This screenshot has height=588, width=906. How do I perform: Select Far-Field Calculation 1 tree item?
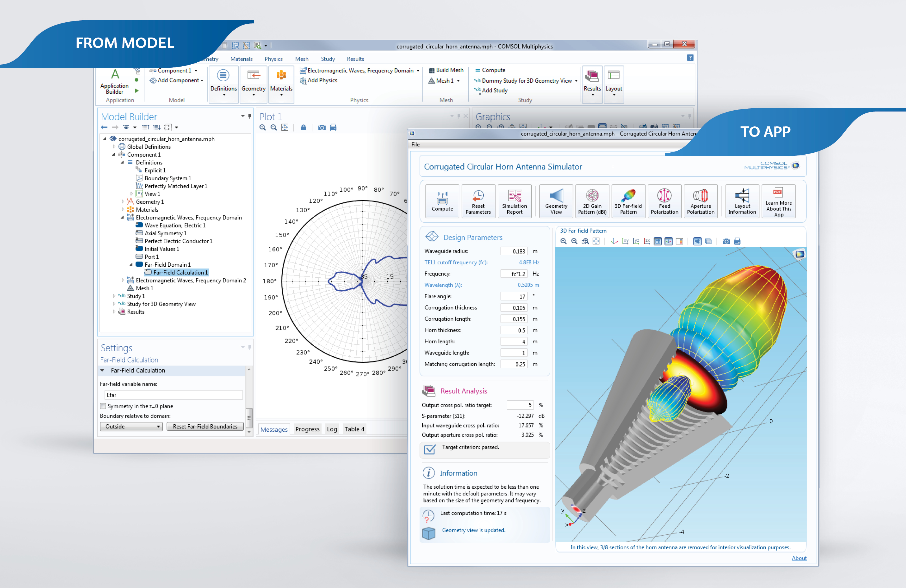[176, 272]
